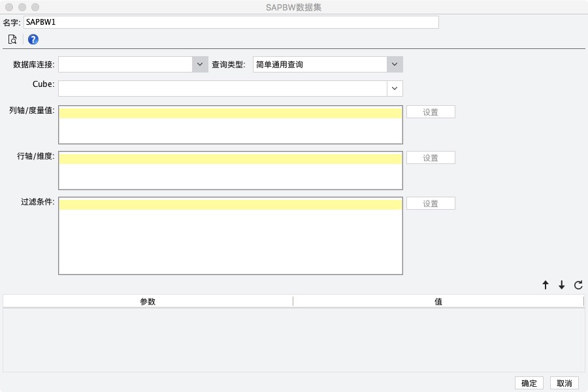The image size is (588, 392).
Task: Expand the Cube dropdown arrow
Action: pyautogui.click(x=395, y=89)
